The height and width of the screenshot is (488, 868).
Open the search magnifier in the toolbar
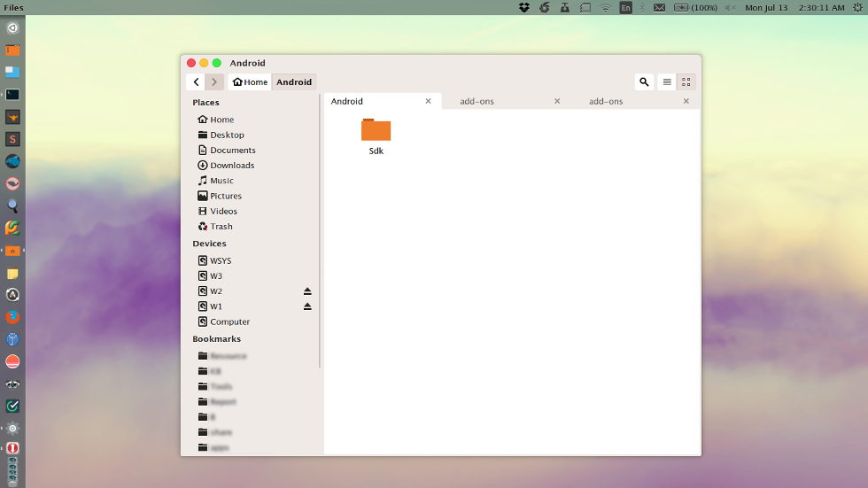tap(644, 81)
